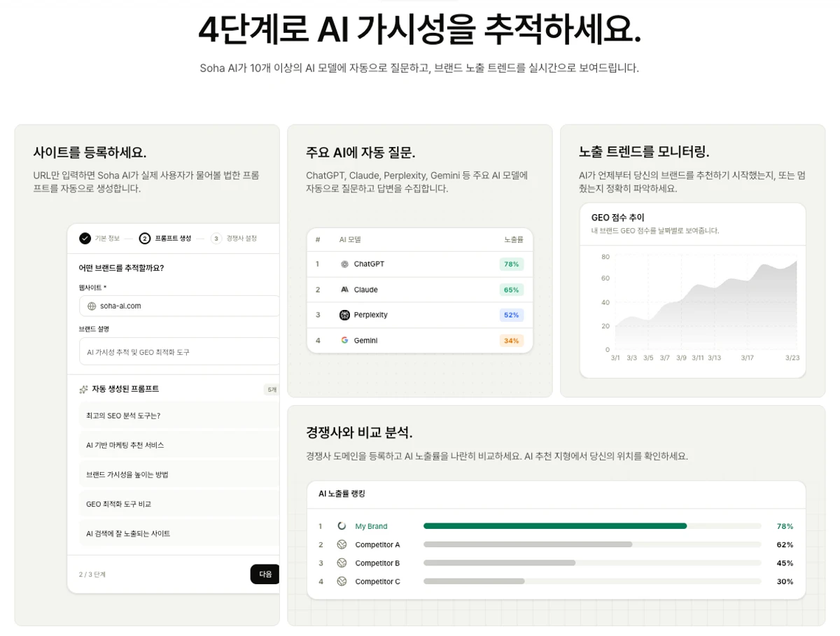This screenshot has height=636, width=840.
Task: Click the completed checkmark icon for 기본 정보 step
Action: (85, 239)
